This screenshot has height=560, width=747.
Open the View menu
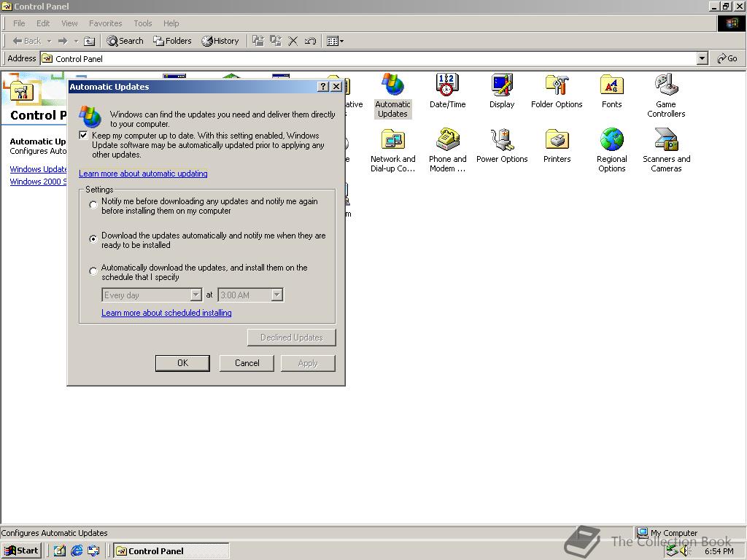(x=69, y=23)
